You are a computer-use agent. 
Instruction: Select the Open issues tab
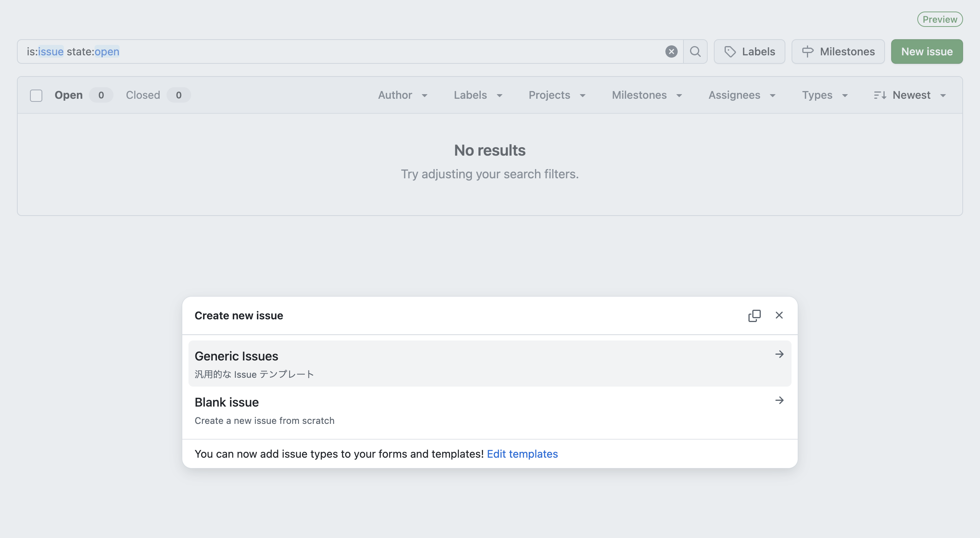pos(68,95)
